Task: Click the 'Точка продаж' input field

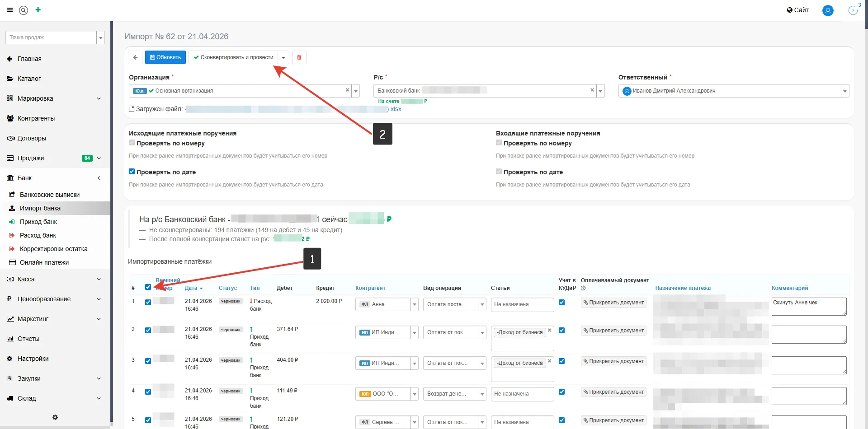Action: [51, 37]
